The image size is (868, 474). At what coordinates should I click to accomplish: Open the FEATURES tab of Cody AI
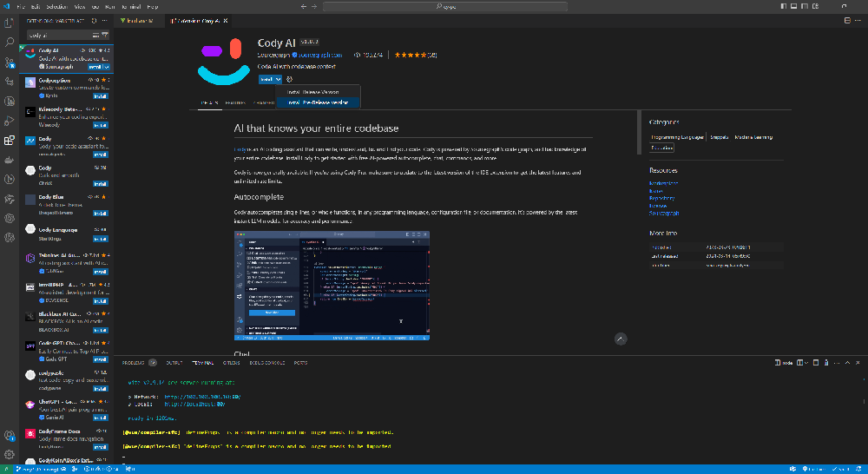point(235,102)
